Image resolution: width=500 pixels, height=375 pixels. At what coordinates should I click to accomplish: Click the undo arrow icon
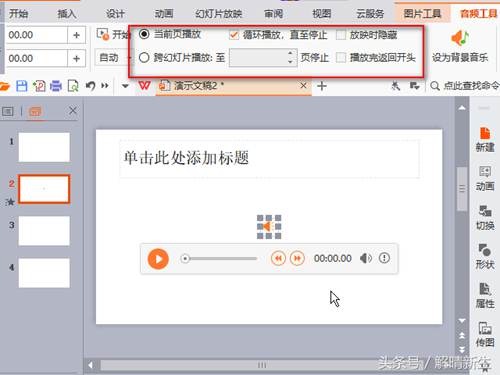coord(90,86)
